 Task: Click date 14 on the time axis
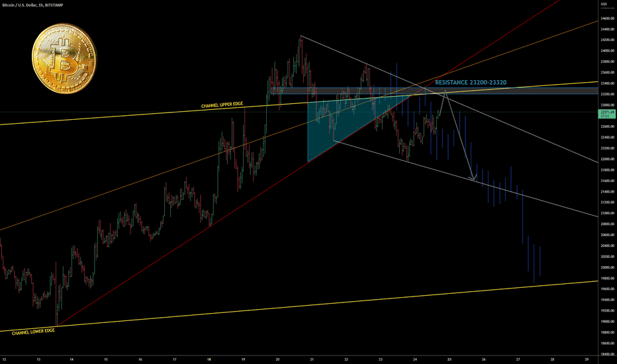(x=71, y=359)
